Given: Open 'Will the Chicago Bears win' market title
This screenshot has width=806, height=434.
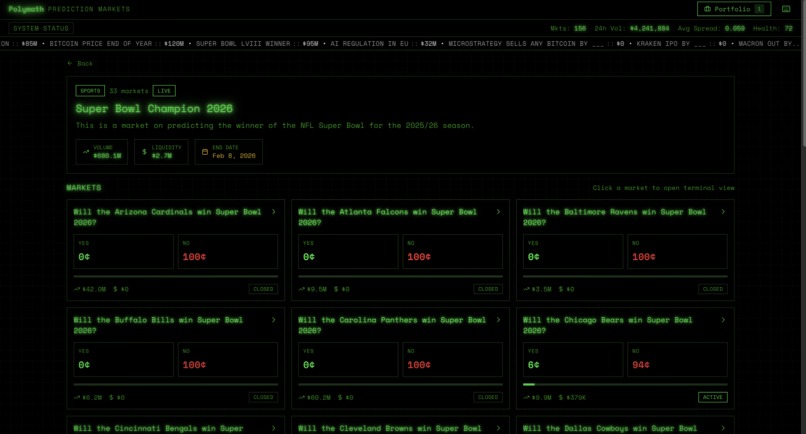Looking at the screenshot, I should click(x=608, y=325).
